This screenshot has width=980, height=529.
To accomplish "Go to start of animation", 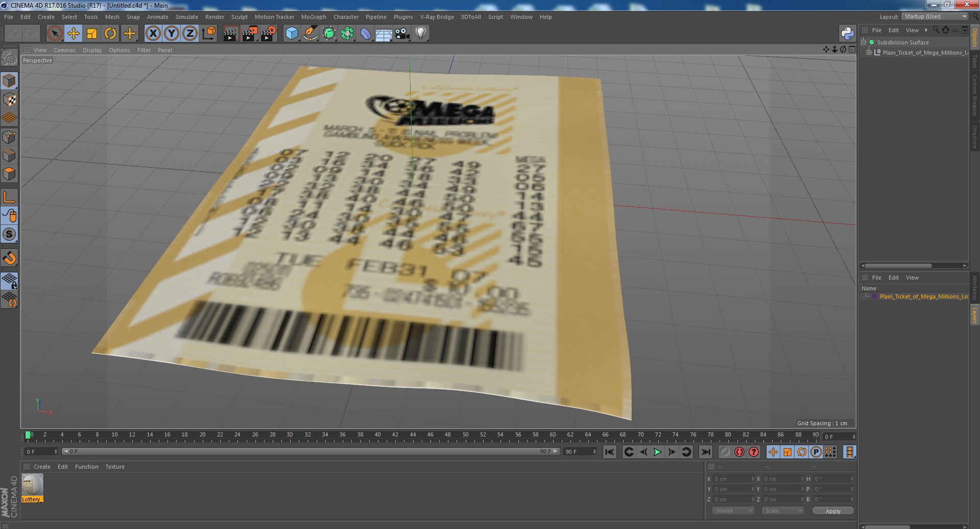I will click(x=609, y=452).
